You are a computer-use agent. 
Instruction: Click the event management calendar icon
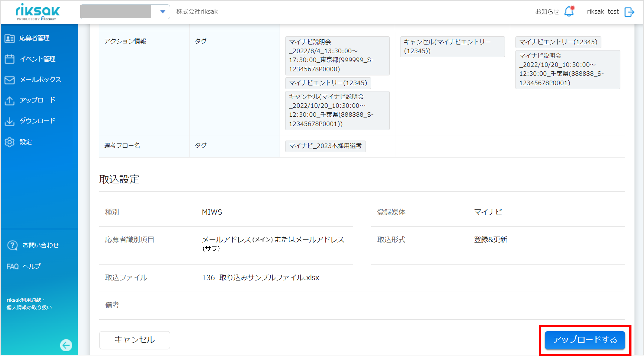click(x=9, y=59)
